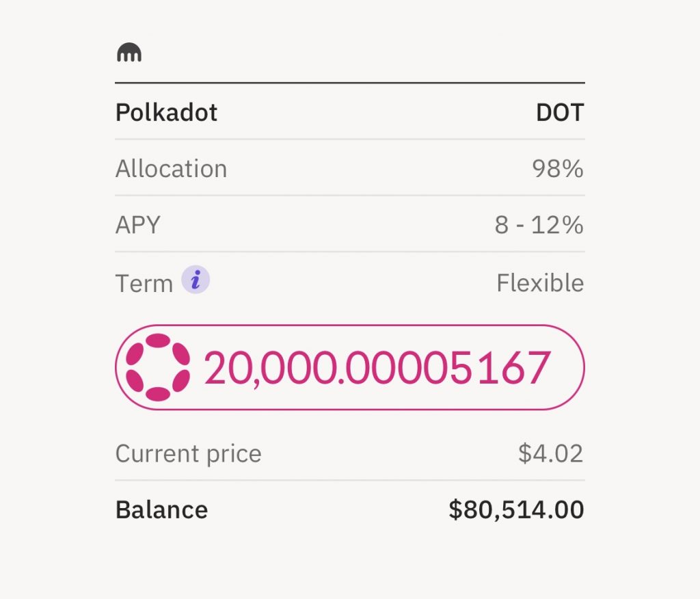This screenshot has height=599, width=700.
Task: Click the Current price row
Action: 350,453
